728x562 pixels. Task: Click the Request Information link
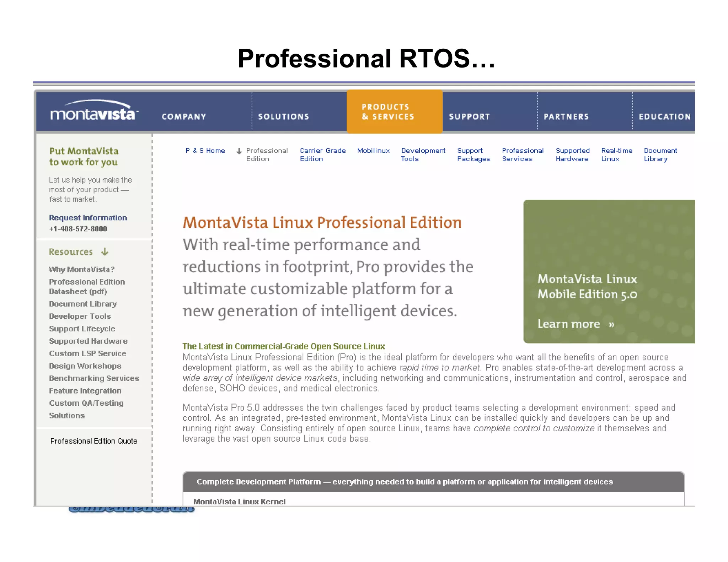(88, 218)
